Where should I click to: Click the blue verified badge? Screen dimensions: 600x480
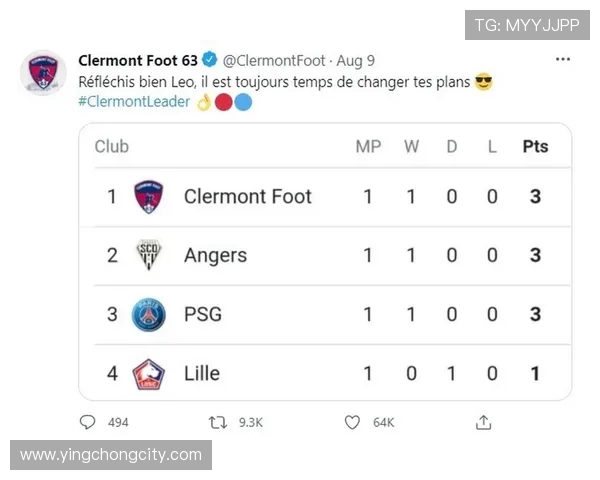click(x=210, y=60)
